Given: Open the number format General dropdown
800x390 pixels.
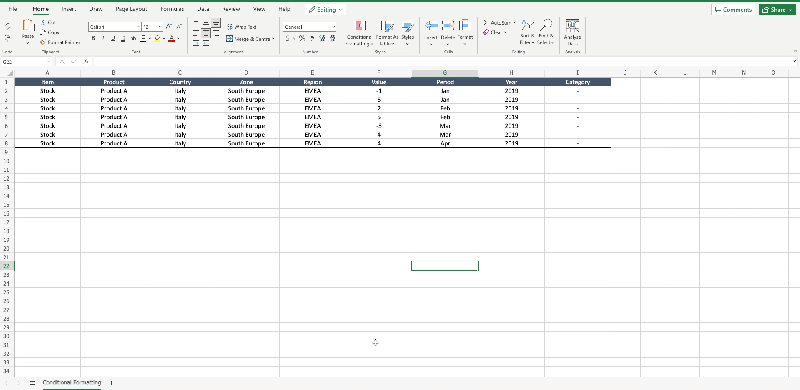Looking at the screenshot, I should [x=309, y=27].
